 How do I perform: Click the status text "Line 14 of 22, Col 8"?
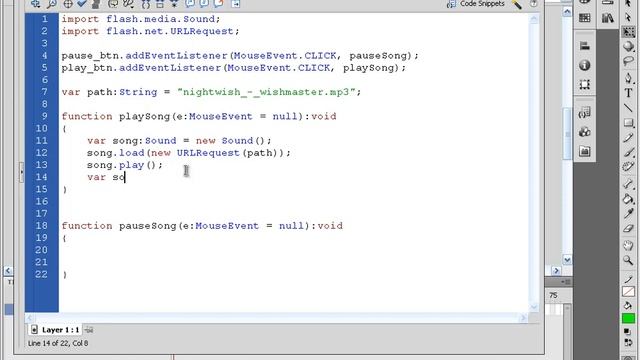pos(58,343)
